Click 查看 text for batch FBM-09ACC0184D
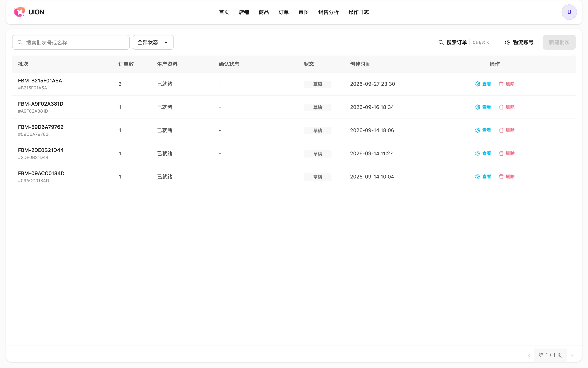588x368 pixels. point(487,177)
